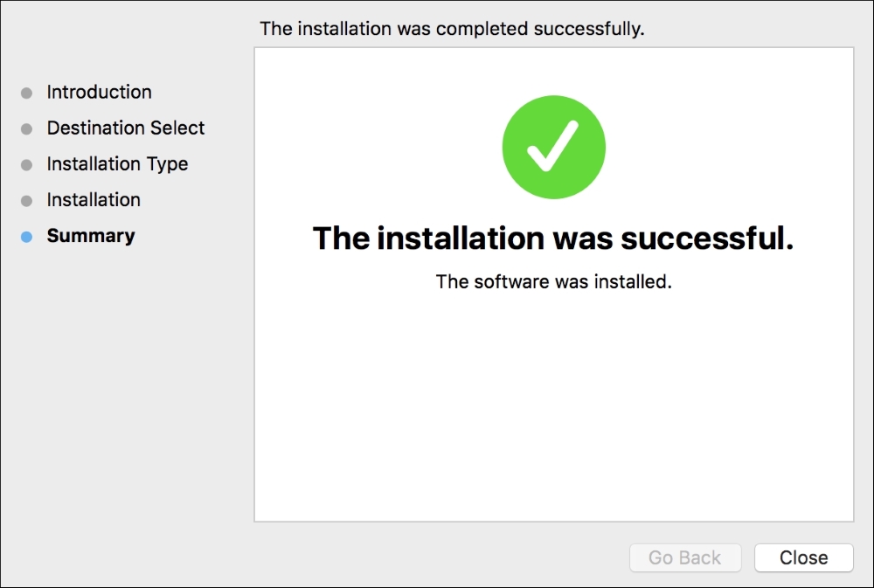Select the Installation step label

pos(94,200)
